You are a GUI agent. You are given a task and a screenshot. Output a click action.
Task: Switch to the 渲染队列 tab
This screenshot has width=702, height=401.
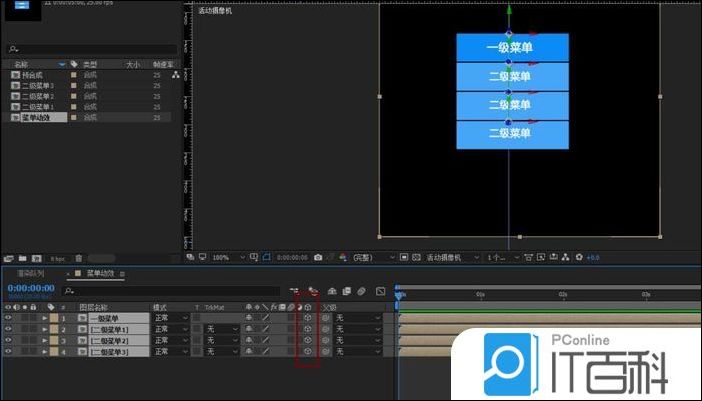coord(29,273)
